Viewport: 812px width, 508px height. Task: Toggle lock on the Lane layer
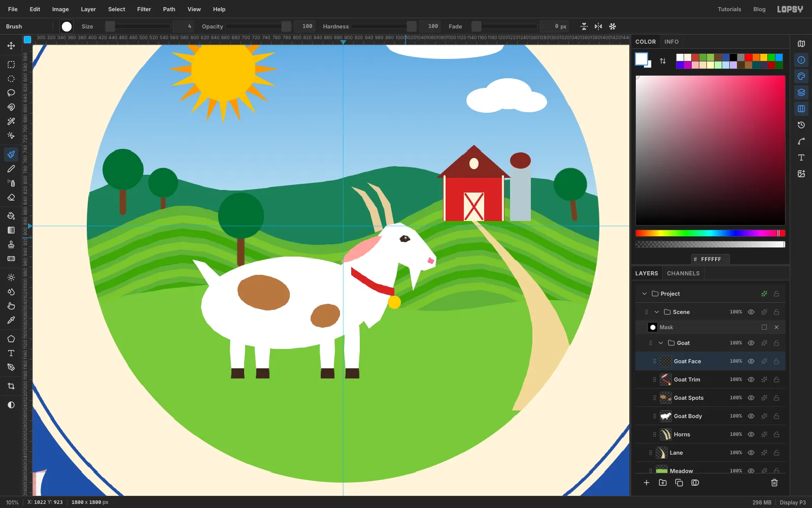point(776,453)
